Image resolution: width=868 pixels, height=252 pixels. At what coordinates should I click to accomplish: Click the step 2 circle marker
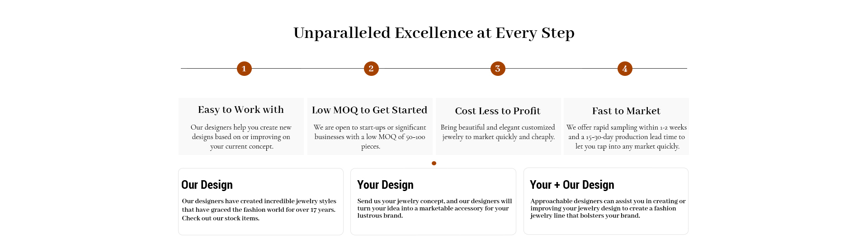[x=371, y=69]
